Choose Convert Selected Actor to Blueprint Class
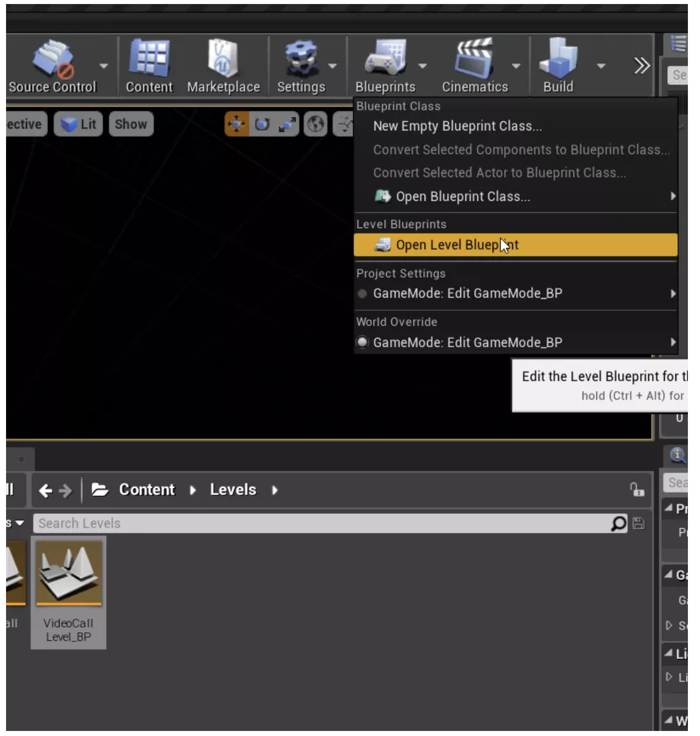 pos(516,173)
